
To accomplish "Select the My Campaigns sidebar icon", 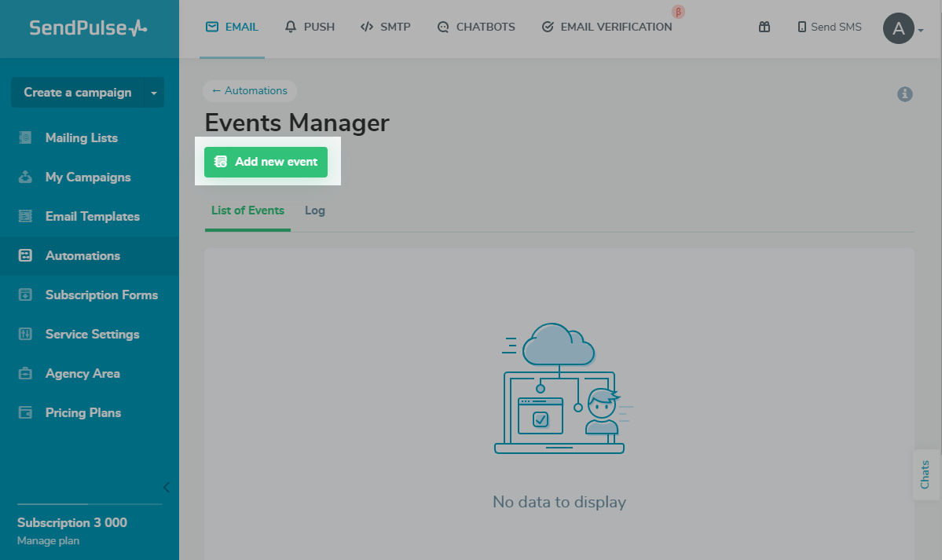I will tap(24, 177).
